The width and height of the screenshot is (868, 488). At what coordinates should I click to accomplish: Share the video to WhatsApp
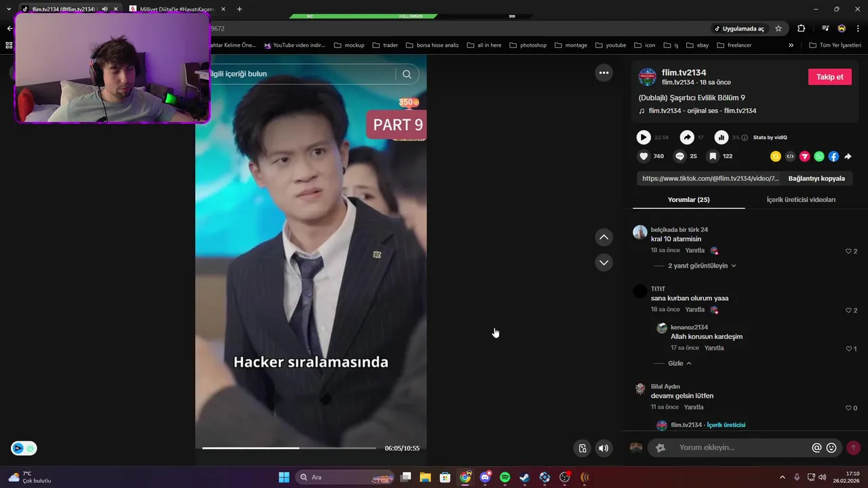(819, 157)
